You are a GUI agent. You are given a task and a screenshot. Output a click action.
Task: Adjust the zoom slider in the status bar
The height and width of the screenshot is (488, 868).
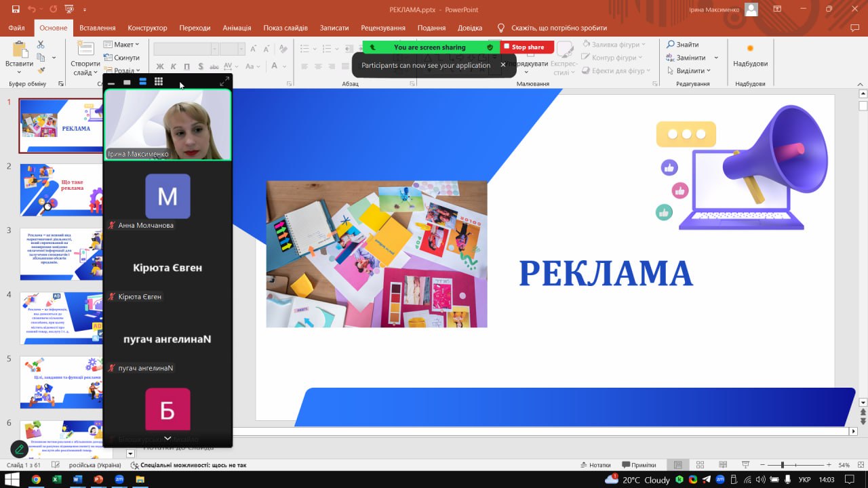tap(783, 465)
